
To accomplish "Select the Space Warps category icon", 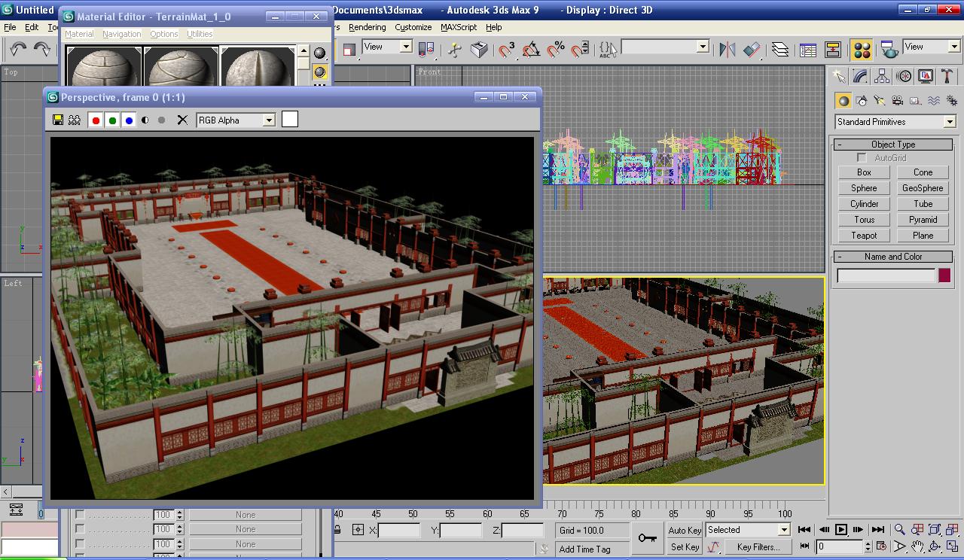I will coord(934,101).
